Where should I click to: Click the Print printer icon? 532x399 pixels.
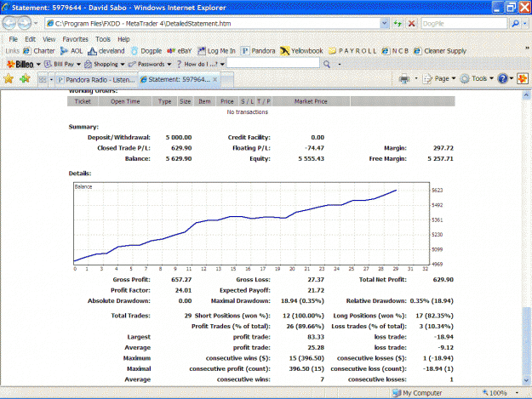pyautogui.click(x=404, y=79)
